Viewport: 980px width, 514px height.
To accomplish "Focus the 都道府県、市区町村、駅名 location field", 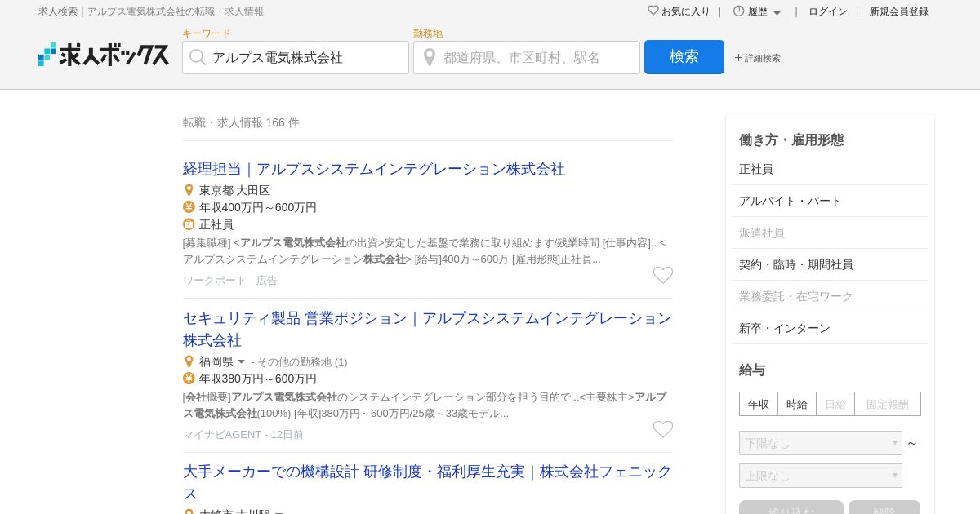I will [527, 57].
